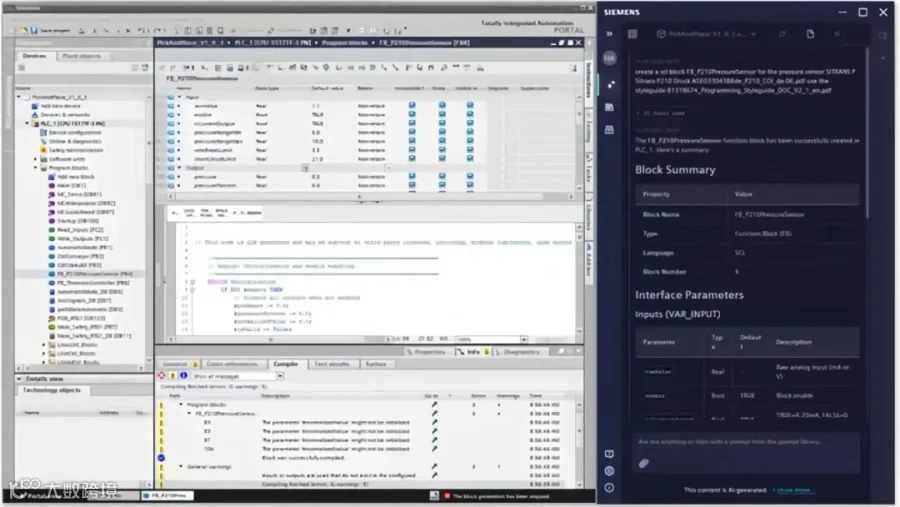
Task: Open the Main [OB1] block
Action: tap(67, 185)
